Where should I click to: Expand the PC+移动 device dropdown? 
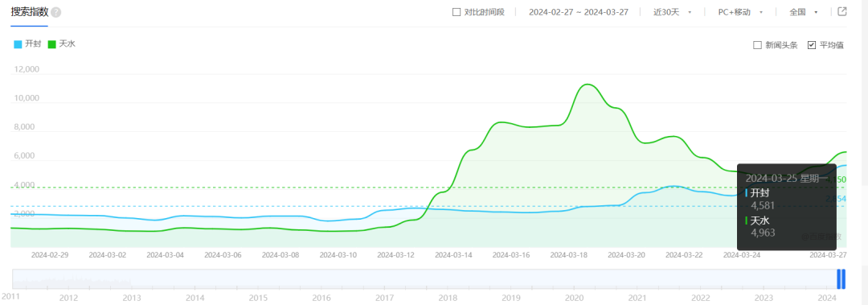click(741, 12)
